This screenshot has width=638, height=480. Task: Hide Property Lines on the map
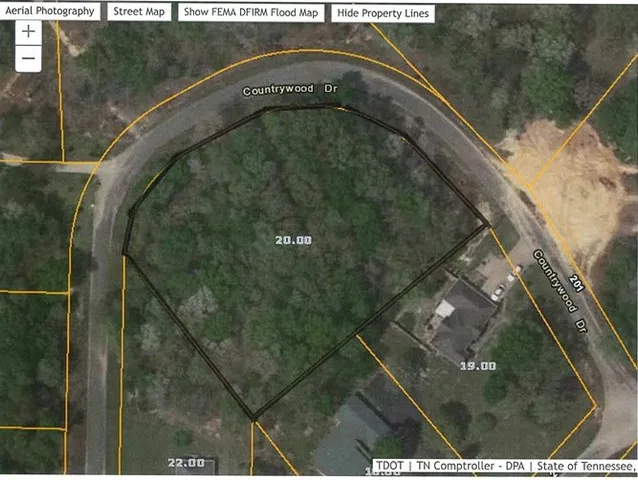click(382, 12)
